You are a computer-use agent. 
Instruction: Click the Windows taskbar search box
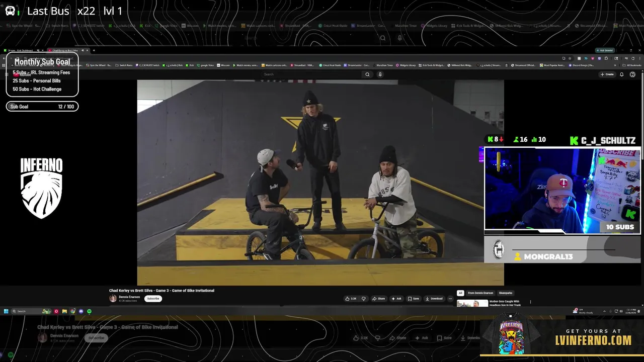pyautogui.click(x=31, y=311)
